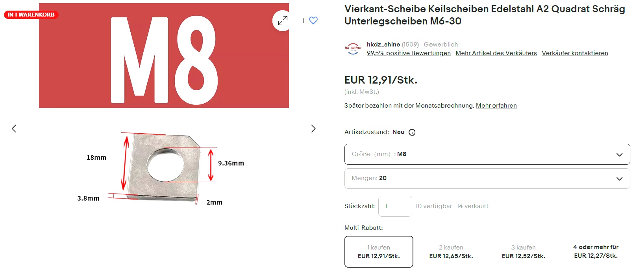The width and height of the screenshot is (644, 270).
Task: Choose the '4 oder mehr' discount option
Action: coord(596,251)
